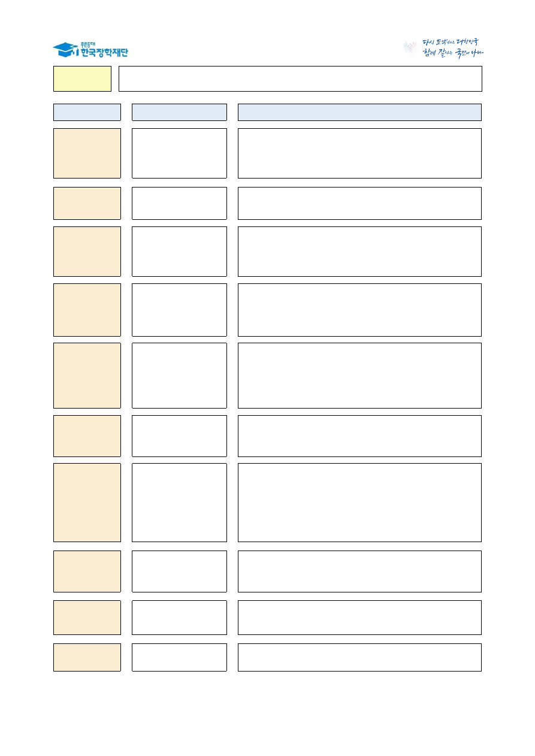
Task: Click the wide right box in the tallest row
Action: [x=359, y=502]
